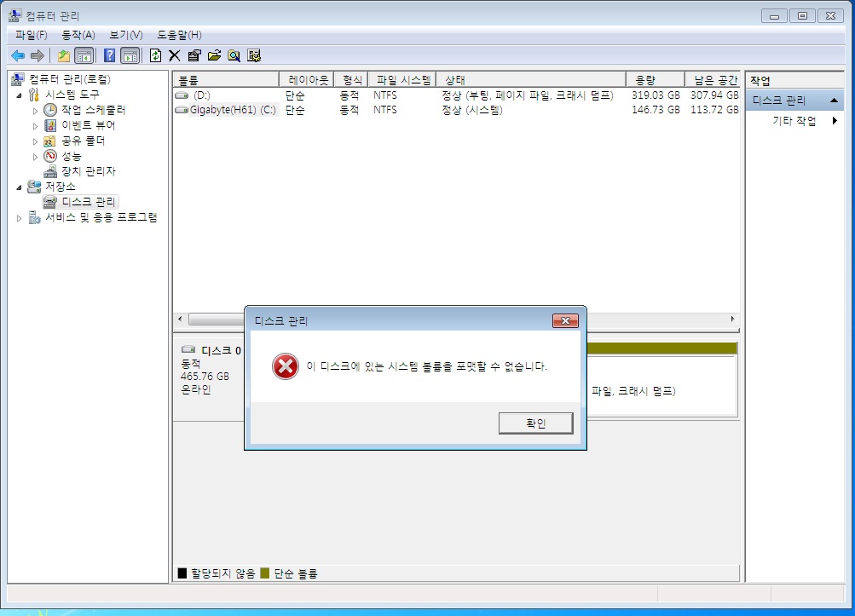The height and width of the screenshot is (616, 855).
Task: Click the olive 단순 볼륨 legend swatch
Action: (x=265, y=574)
